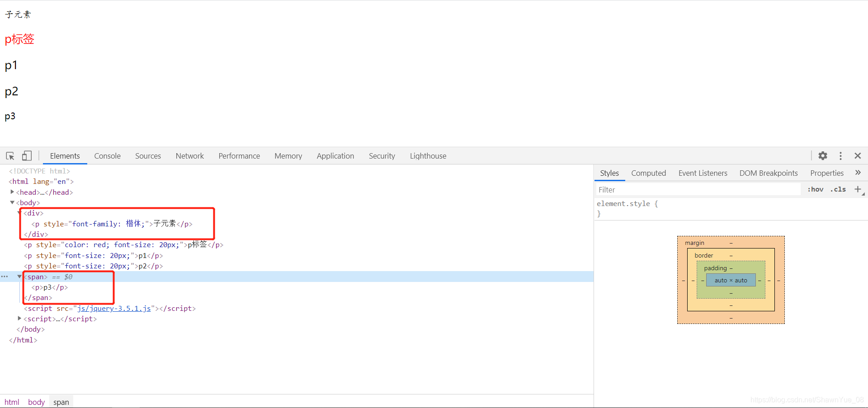Open the Security tab
Image resolution: width=868 pixels, height=408 pixels.
382,156
